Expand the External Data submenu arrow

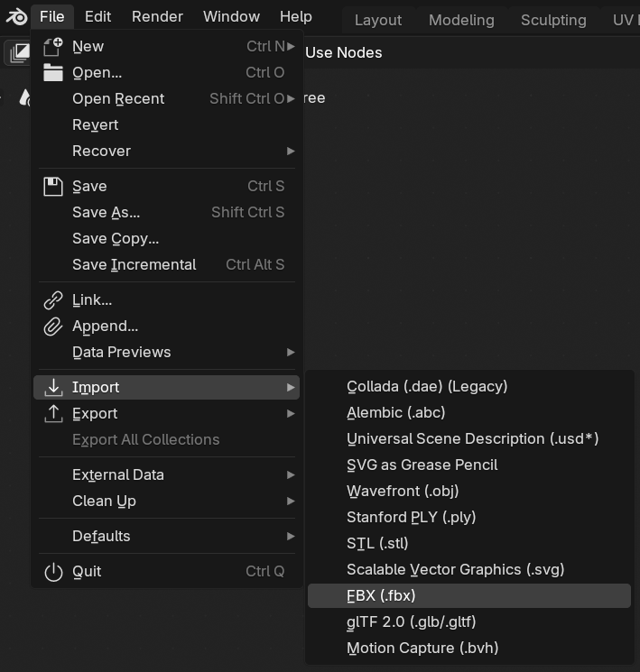(x=291, y=474)
